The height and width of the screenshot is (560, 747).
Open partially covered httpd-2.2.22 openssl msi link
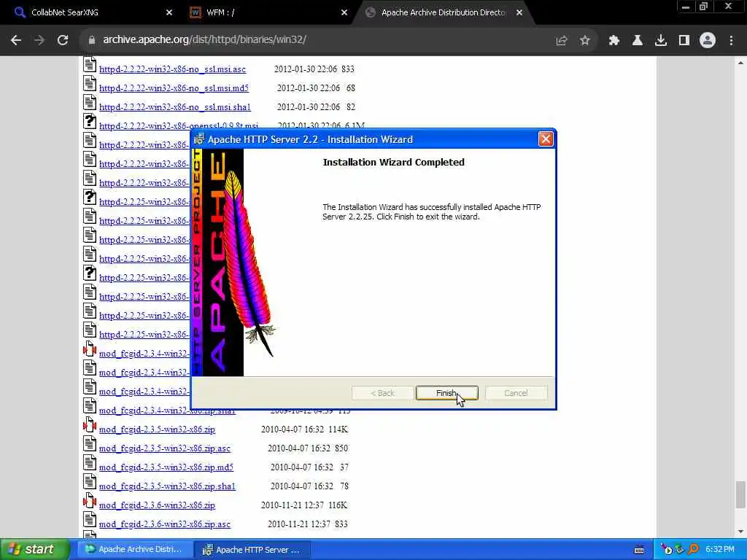click(x=179, y=125)
